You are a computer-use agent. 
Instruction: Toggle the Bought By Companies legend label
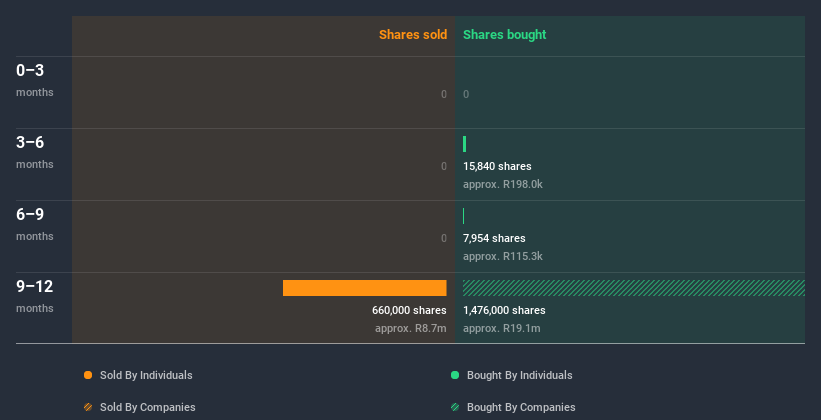tap(521, 407)
